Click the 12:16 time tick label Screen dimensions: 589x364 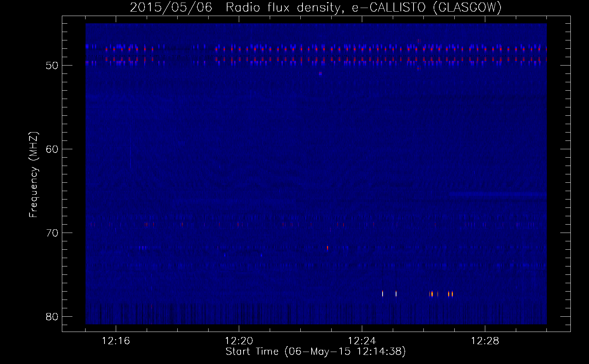click(x=116, y=341)
